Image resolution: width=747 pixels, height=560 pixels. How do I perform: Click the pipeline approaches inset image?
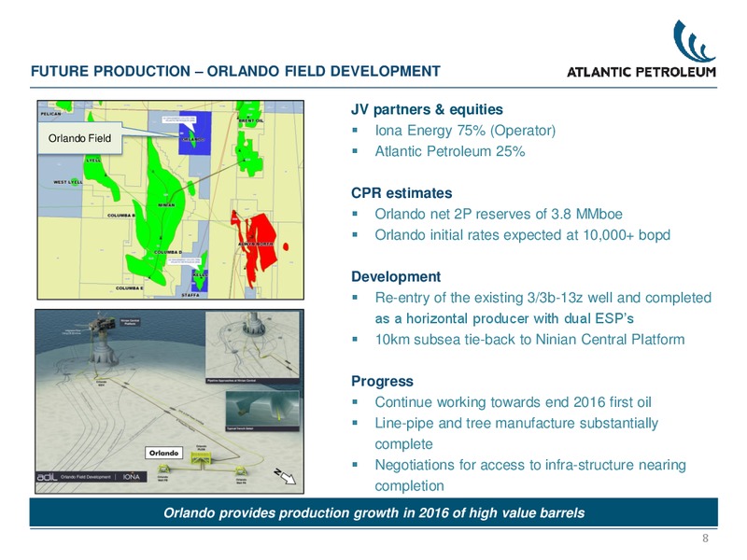pos(252,347)
